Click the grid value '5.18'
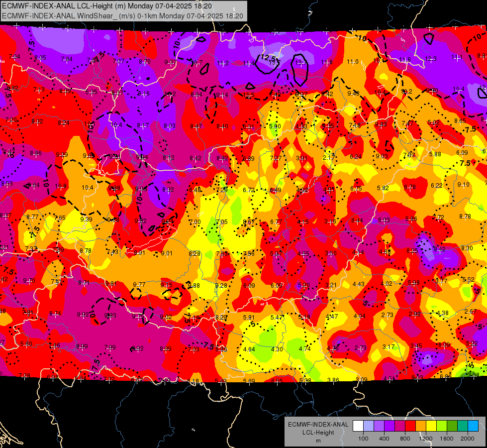Viewport: 487px width, 448px height. (x=304, y=317)
